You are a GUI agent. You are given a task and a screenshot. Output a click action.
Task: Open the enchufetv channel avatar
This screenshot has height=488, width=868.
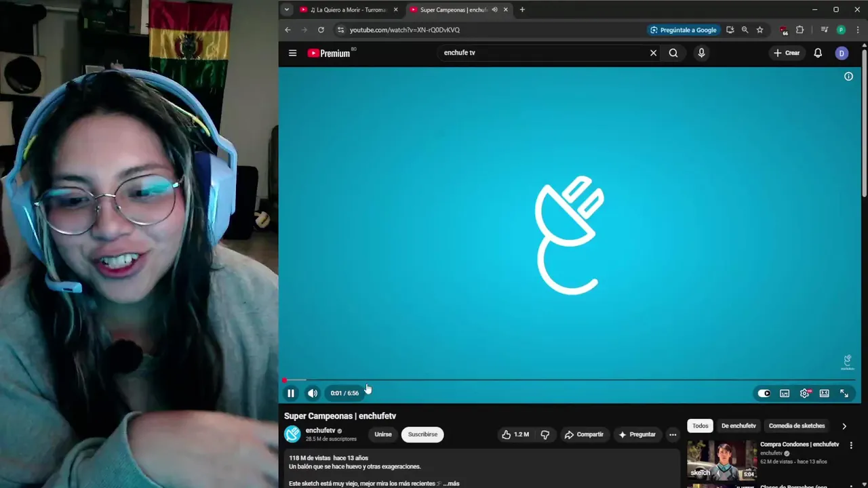(292, 434)
